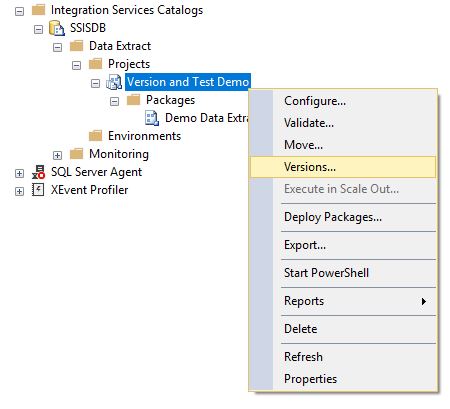Select the Projects tree item label
Image resolution: width=450 pixels, height=409 pixels.
click(x=129, y=64)
